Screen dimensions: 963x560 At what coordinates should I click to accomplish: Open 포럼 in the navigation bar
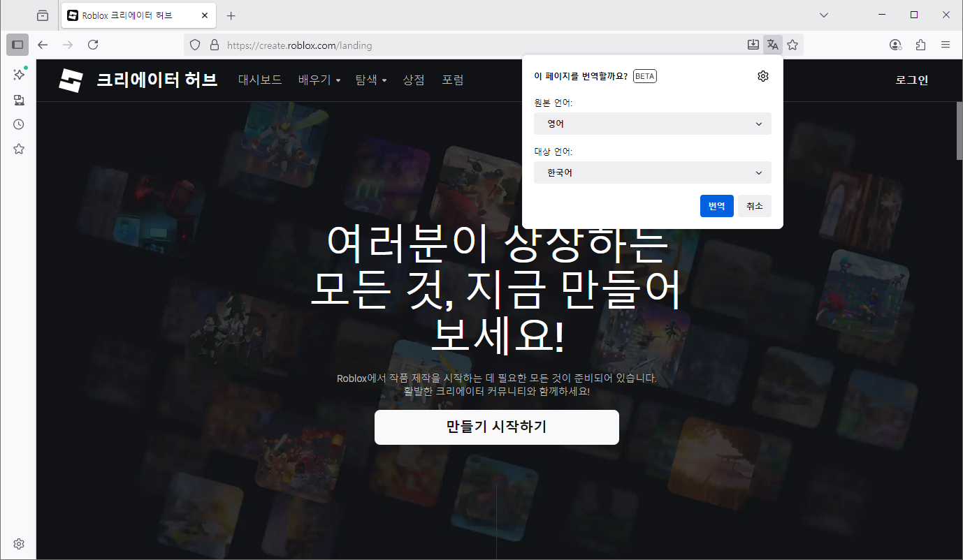453,80
